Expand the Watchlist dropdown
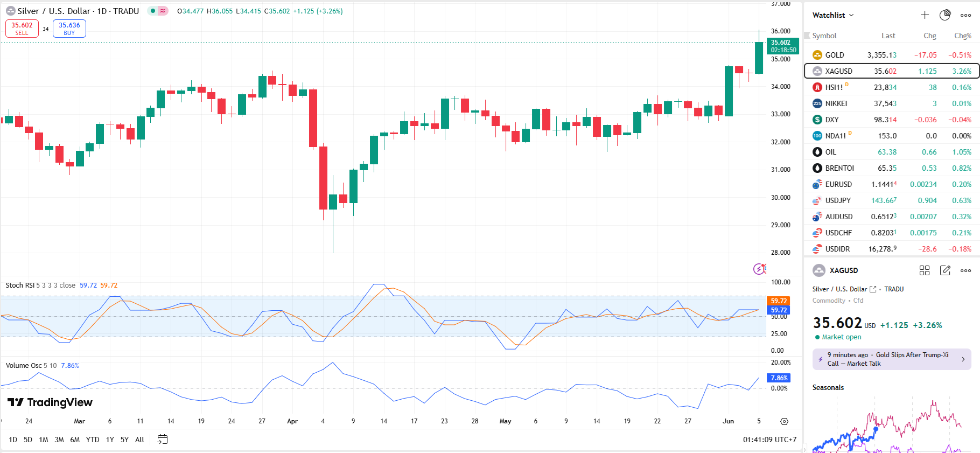This screenshot has width=980, height=453. pyautogui.click(x=833, y=15)
